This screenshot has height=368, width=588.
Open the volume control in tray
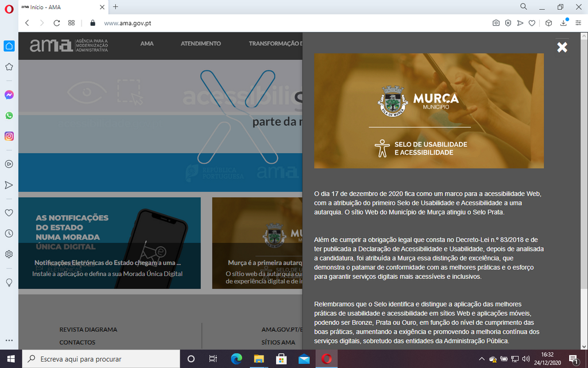coord(526,359)
